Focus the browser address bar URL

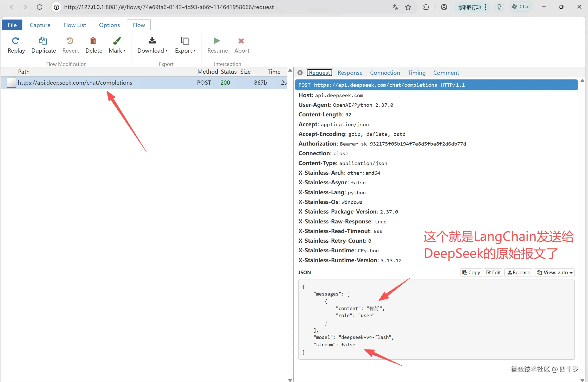click(x=169, y=7)
